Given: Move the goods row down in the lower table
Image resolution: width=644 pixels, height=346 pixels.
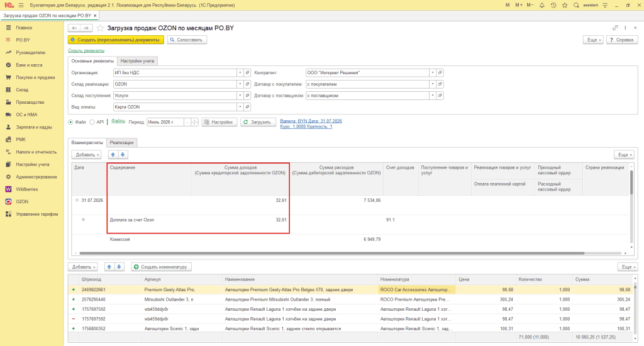Looking at the screenshot, I should [x=119, y=267].
